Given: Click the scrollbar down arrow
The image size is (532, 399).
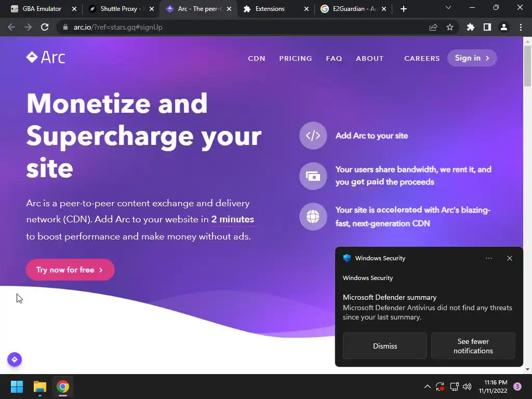Looking at the screenshot, I should [x=527, y=369].
